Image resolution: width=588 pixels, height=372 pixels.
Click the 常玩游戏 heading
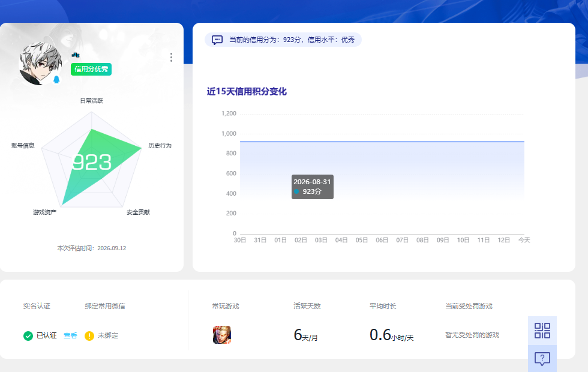coord(226,306)
